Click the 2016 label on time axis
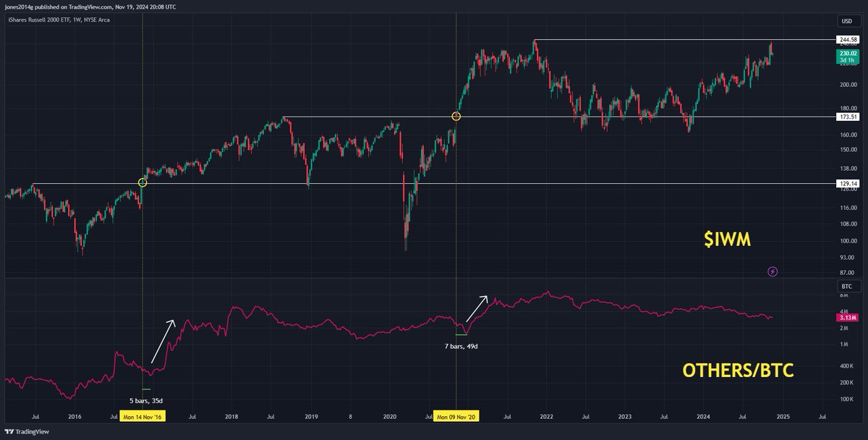Viewport: 868px width, 440px height. (75, 418)
